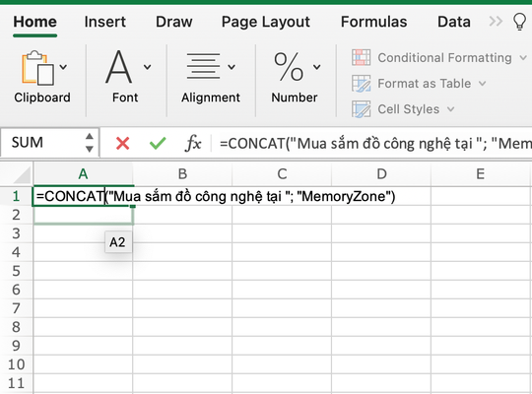Open the Name Box stepper arrows
This screenshot has width=532, height=394.
click(90, 143)
